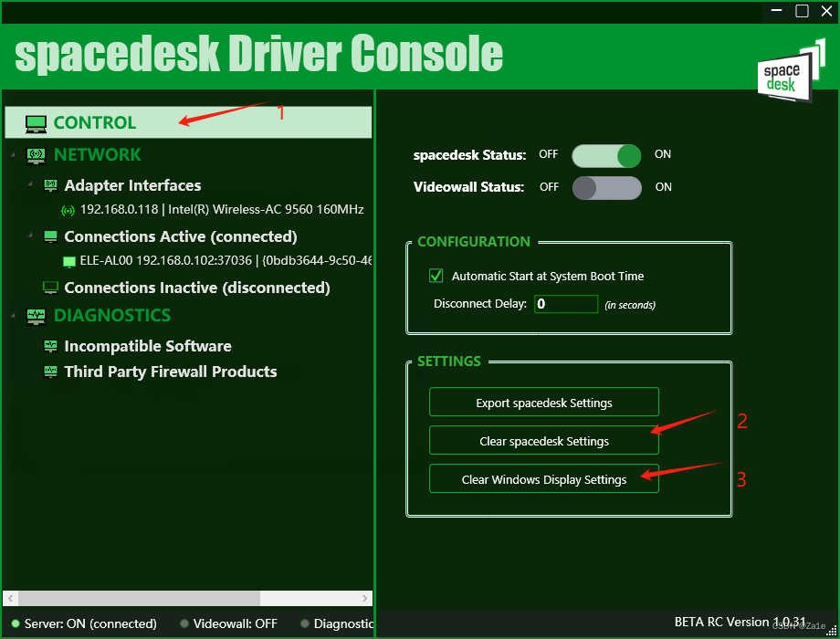
Task: Click the Third Party Firewall Products icon
Action: (x=50, y=372)
